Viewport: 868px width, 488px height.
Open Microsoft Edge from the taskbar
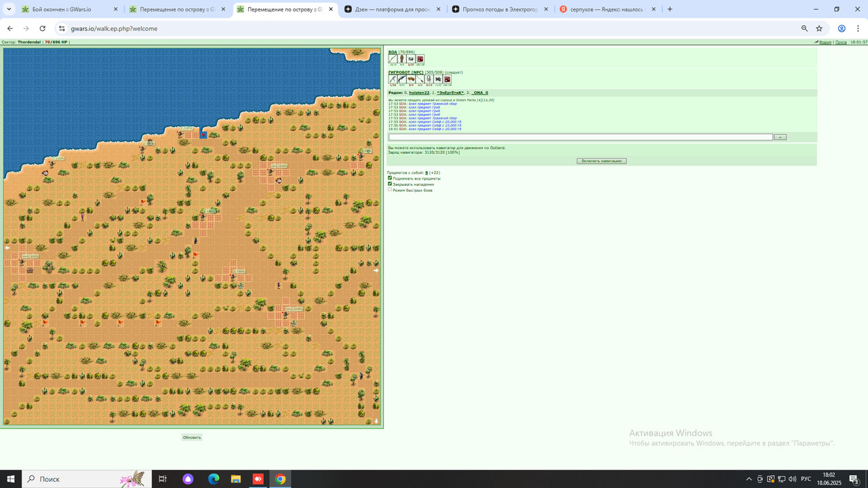click(214, 479)
